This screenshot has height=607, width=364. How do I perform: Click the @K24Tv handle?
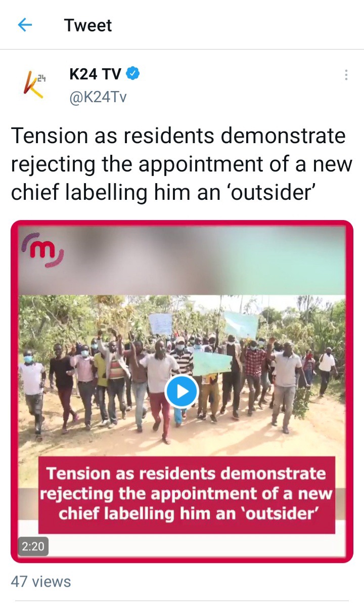[x=98, y=97]
